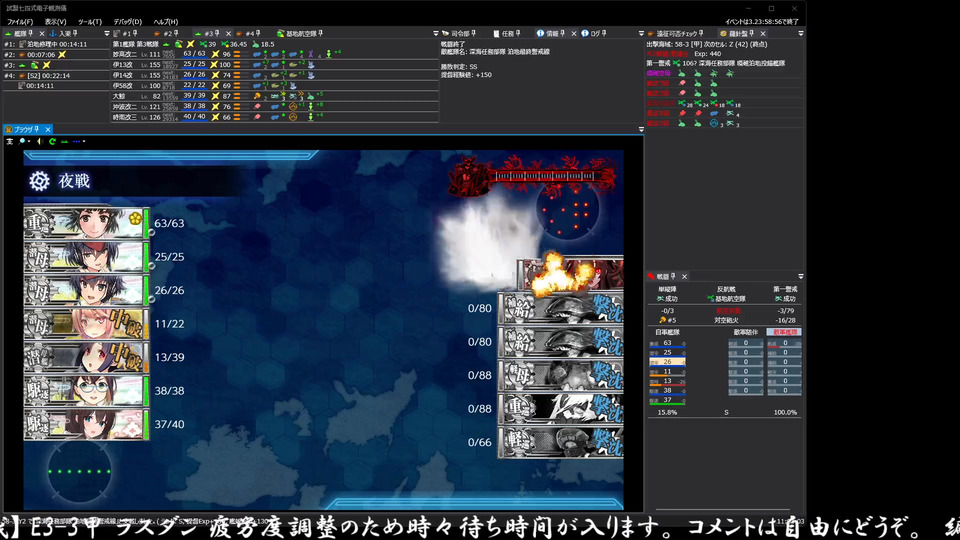Click the night battle gear icon
960x540 pixels.
point(39,181)
